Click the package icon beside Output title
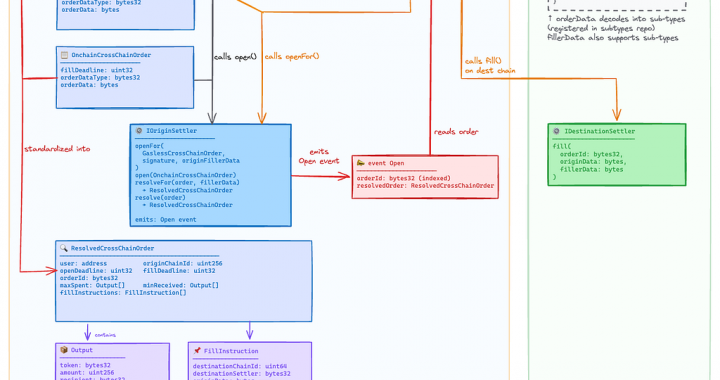 64,350
